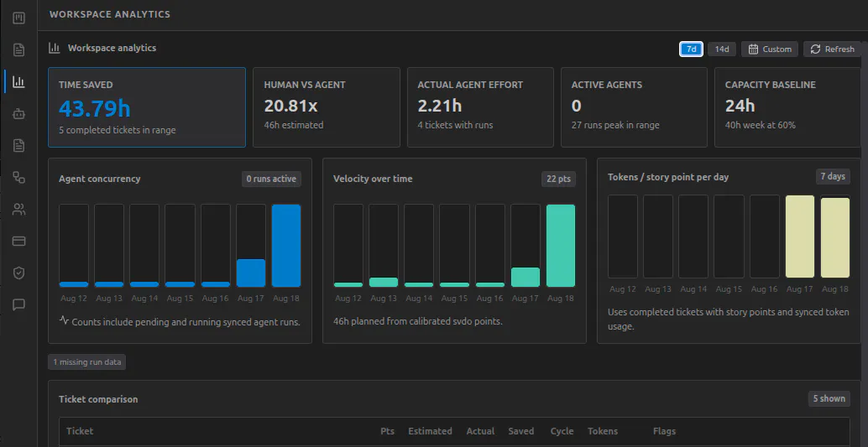This screenshot has height=447, width=868.
Task: Sort table by Saved column header
Action: [521, 431]
